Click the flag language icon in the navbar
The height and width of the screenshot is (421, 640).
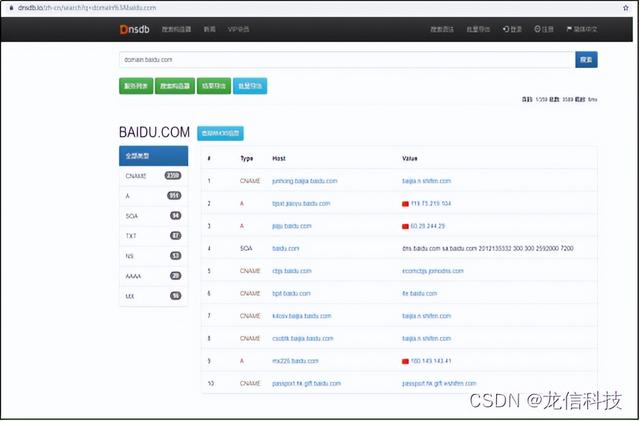pyautogui.click(x=569, y=29)
